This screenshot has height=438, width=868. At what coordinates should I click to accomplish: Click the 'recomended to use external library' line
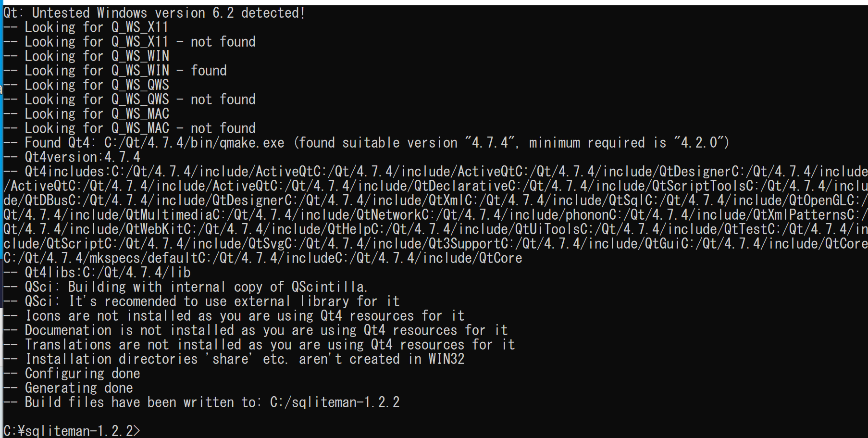(202, 301)
